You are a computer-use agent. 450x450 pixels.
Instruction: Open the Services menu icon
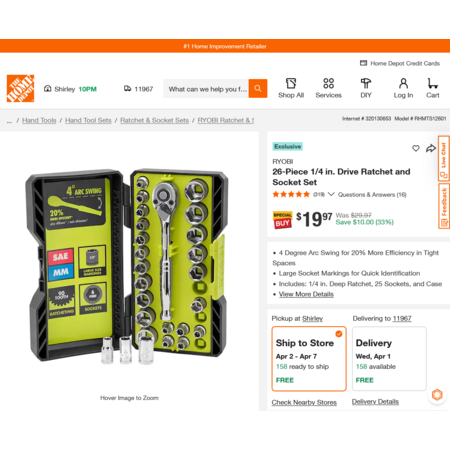[x=328, y=83]
